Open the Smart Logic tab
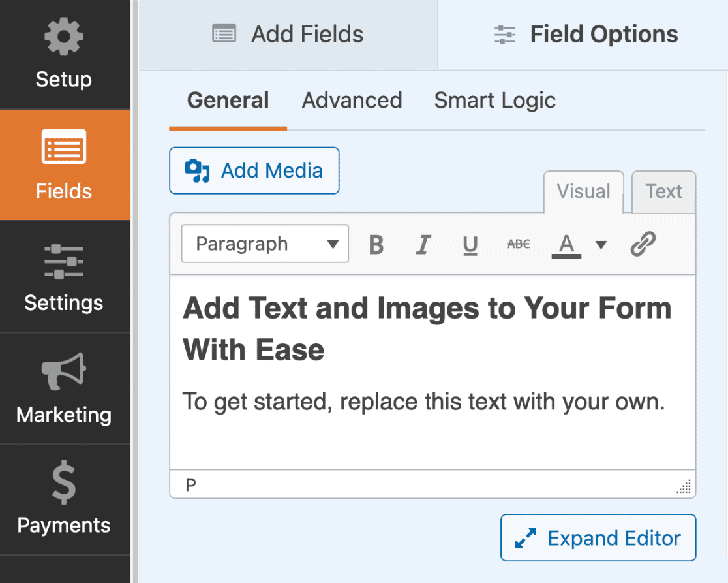This screenshot has height=583, width=728. (x=494, y=101)
